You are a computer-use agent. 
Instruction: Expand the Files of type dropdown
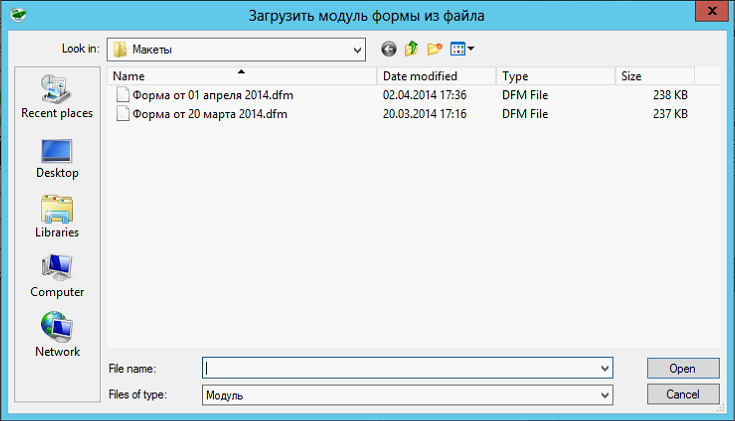tap(604, 395)
